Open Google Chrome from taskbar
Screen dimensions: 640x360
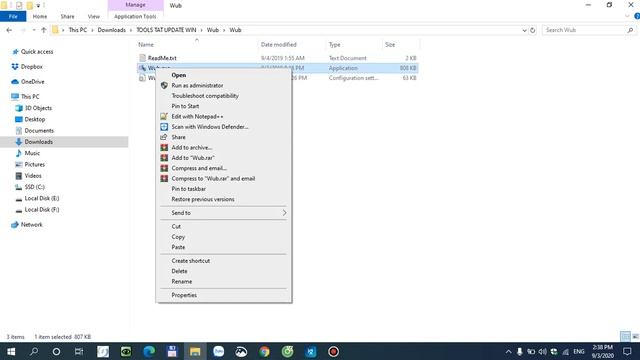pos(264,351)
